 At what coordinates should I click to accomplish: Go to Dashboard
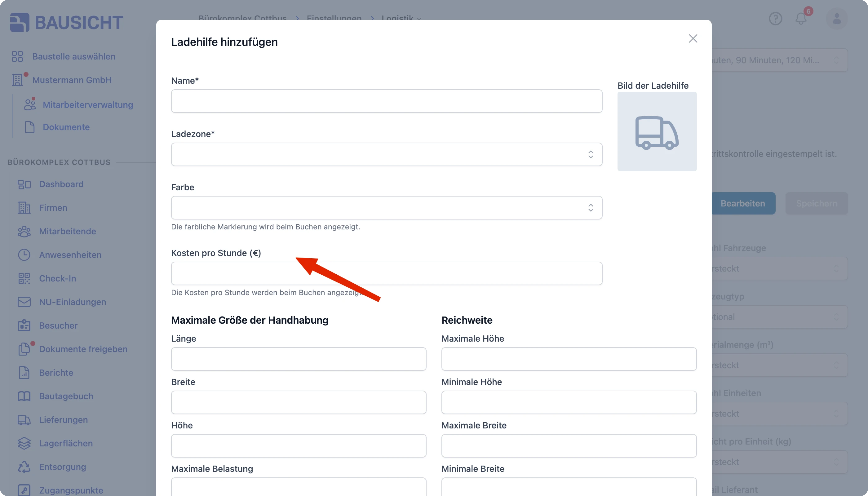click(x=61, y=184)
